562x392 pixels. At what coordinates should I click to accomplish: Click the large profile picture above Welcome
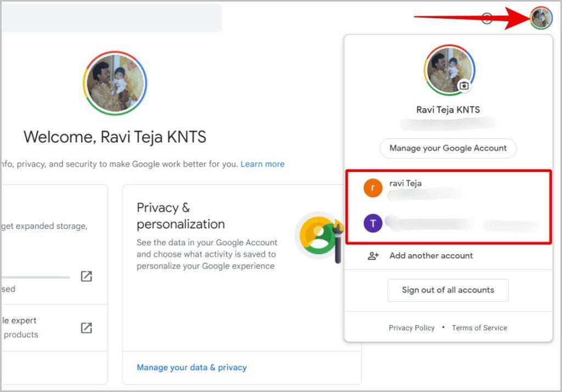pyautogui.click(x=115, y=83)
